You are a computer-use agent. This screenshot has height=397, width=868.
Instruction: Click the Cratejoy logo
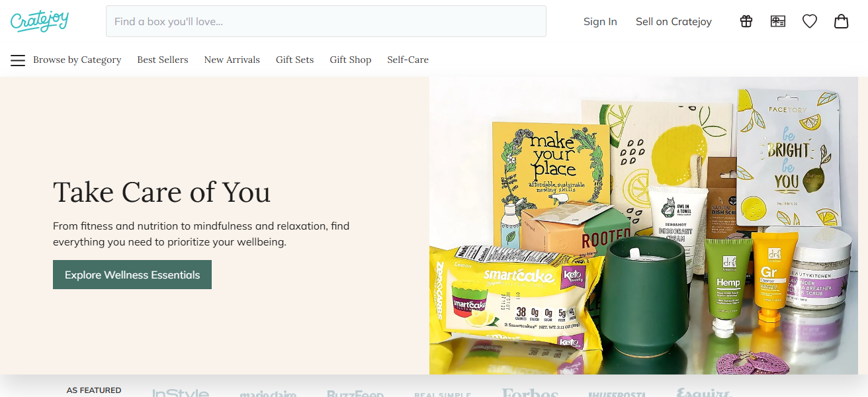[x=40, y=21]
